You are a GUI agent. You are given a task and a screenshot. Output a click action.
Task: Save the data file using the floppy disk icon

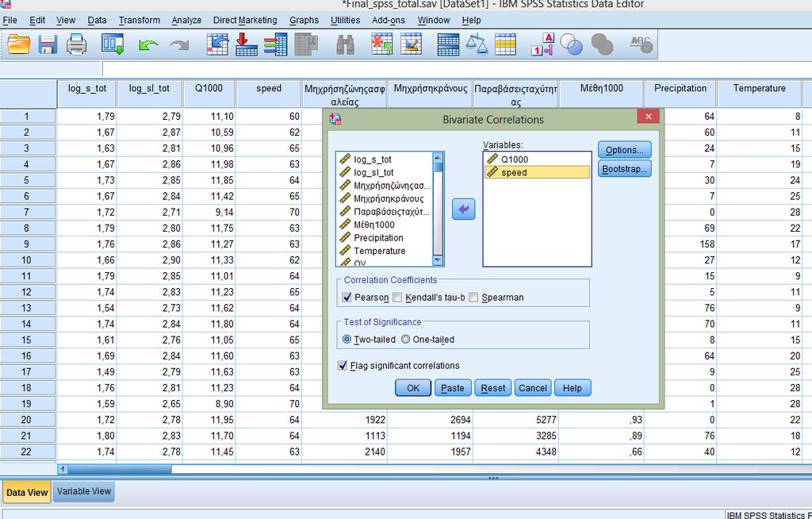pyautogui.click(x=48, y=44)
